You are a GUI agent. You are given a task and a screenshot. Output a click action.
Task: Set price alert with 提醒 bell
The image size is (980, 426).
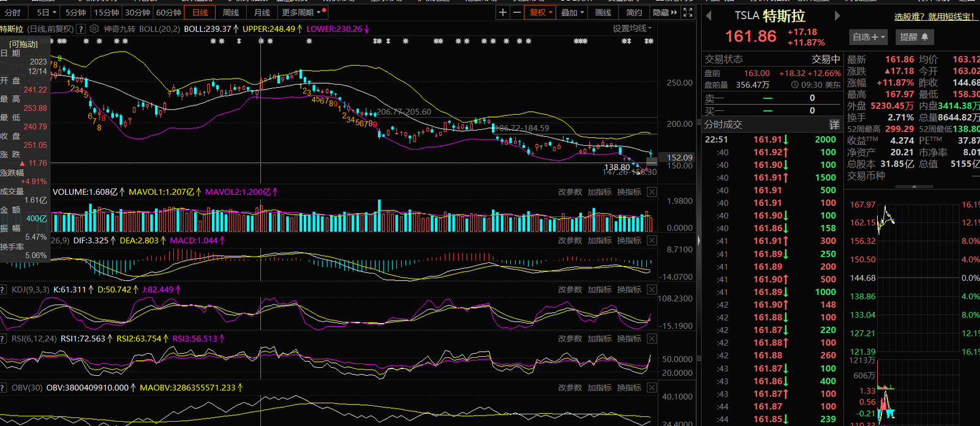914,37
